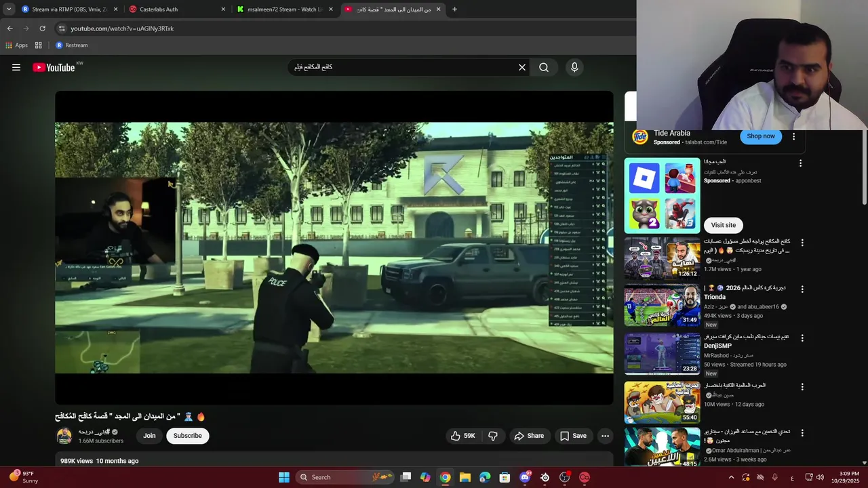This screenshot has width=868, height=488.
Task: Launch Copilot from taskbar
Action: [x=425, y=477]
